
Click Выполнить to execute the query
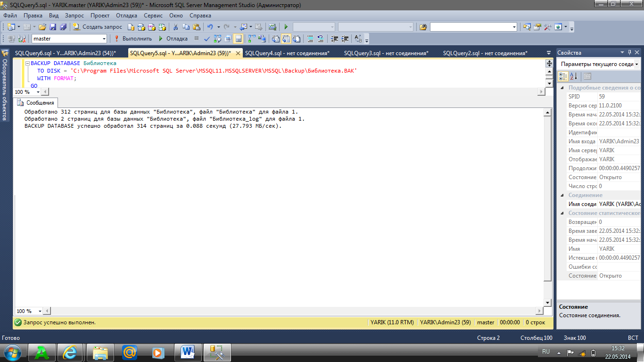click(133, 39)
